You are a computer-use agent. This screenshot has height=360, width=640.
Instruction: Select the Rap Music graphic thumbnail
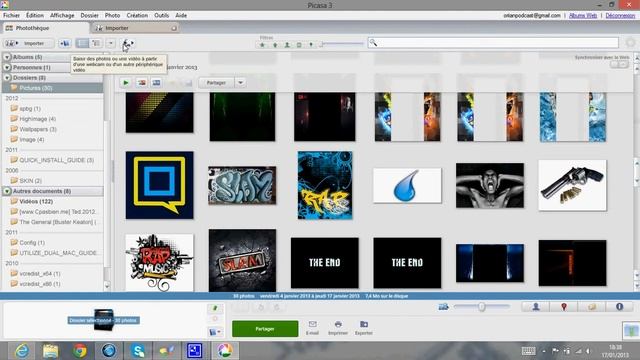160,262
